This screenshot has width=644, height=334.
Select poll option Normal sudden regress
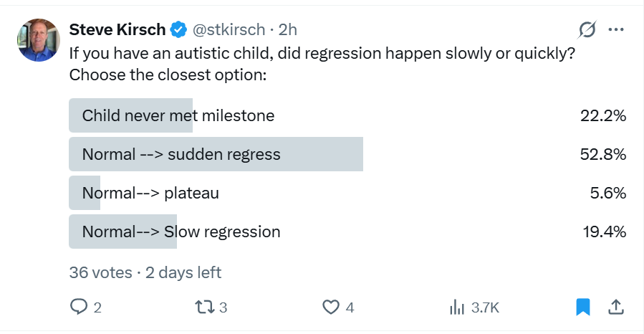click(x=347, y=154)
